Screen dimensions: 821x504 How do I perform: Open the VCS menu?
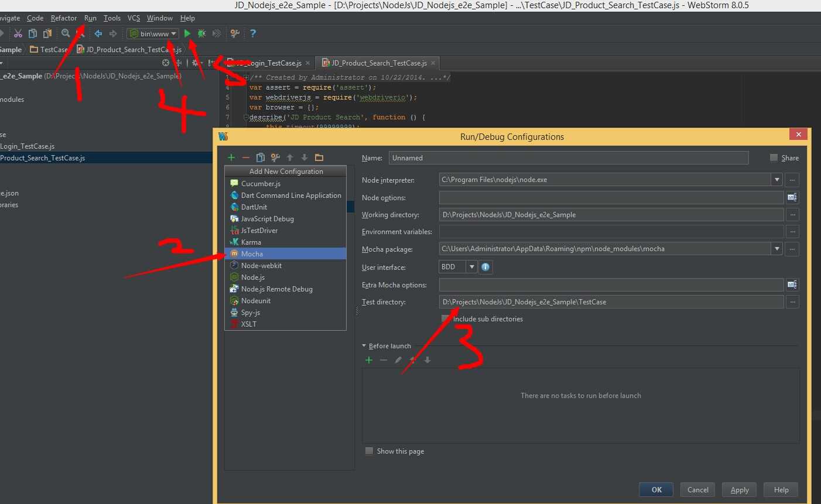[134, 18]
